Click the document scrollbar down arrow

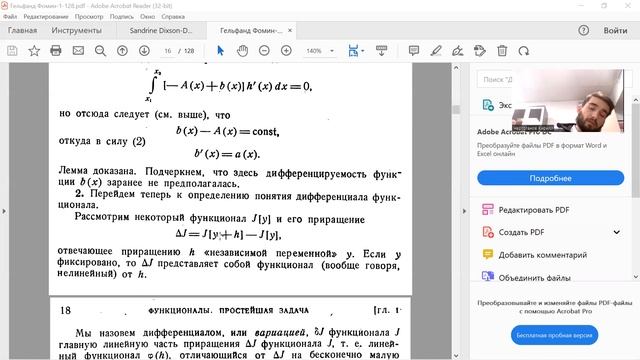coord(456,356)
